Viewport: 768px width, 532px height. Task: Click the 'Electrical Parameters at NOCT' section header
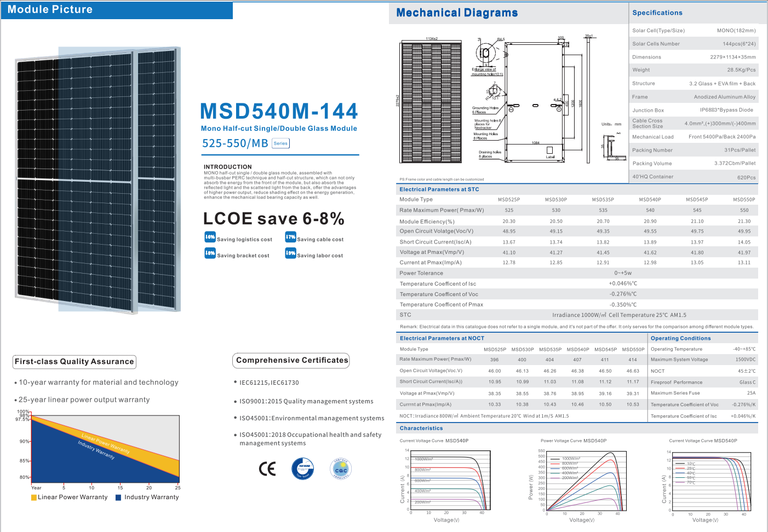click(442, 338)
